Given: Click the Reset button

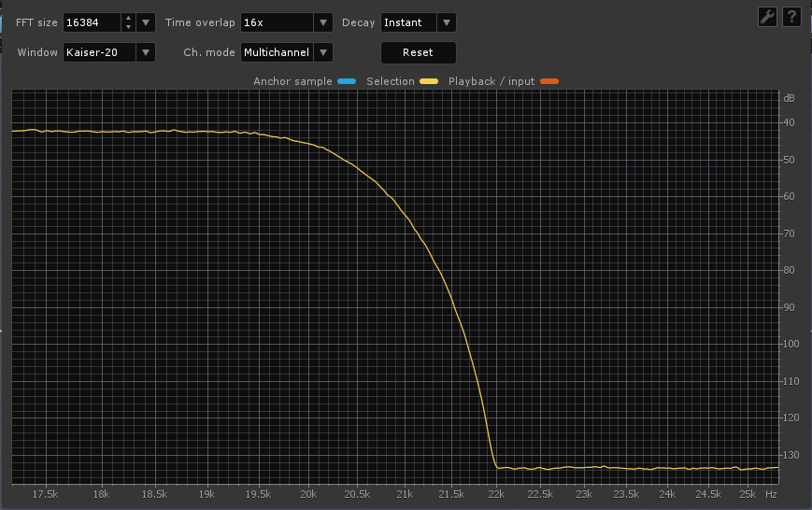Looking at the screenshot, I should [x=419, y=53].
